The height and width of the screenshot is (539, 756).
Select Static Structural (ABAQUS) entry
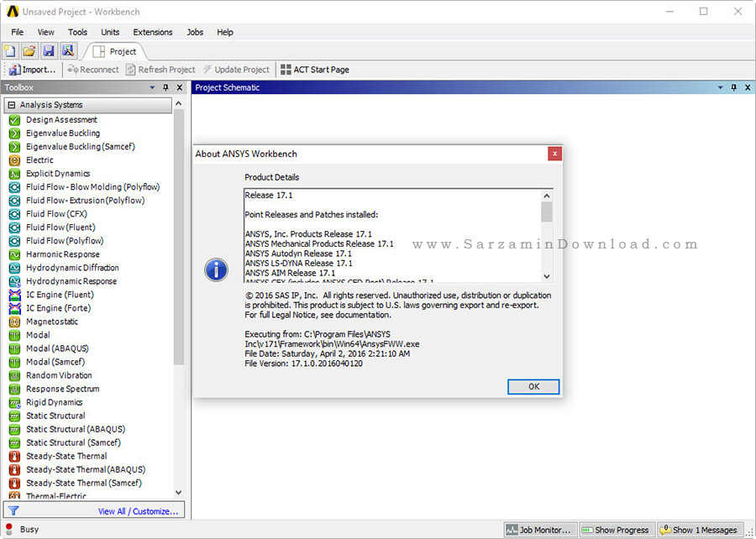(76, 429)
